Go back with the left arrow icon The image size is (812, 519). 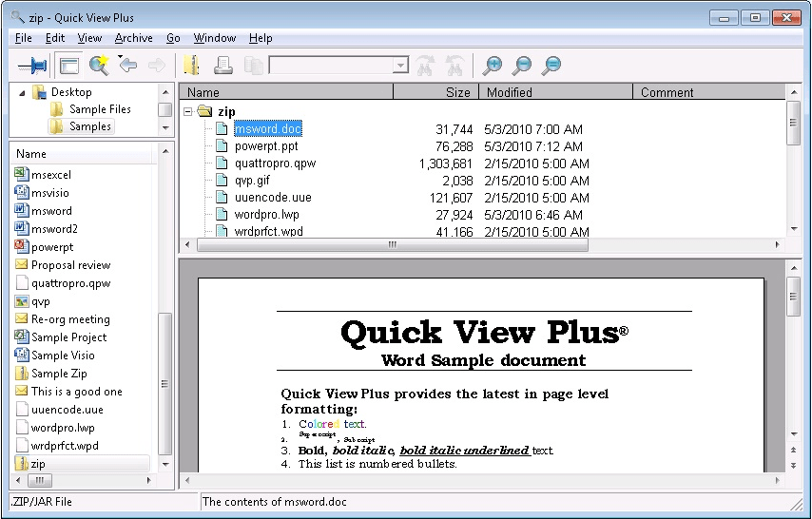129,66
